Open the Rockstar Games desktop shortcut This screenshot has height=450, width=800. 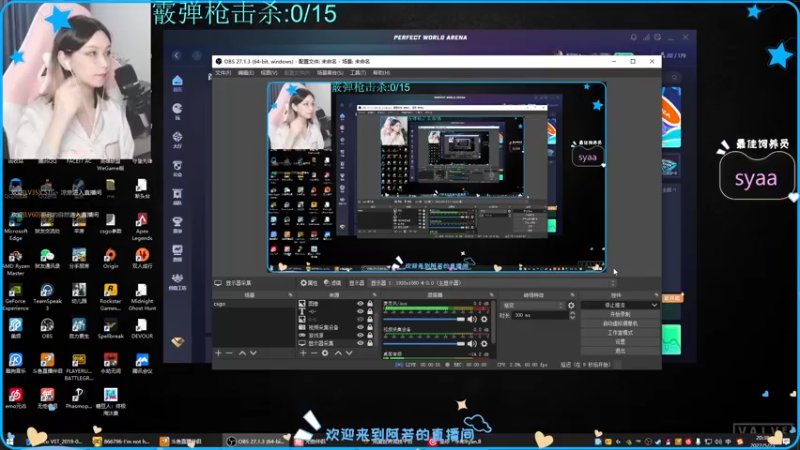(110, 297)
